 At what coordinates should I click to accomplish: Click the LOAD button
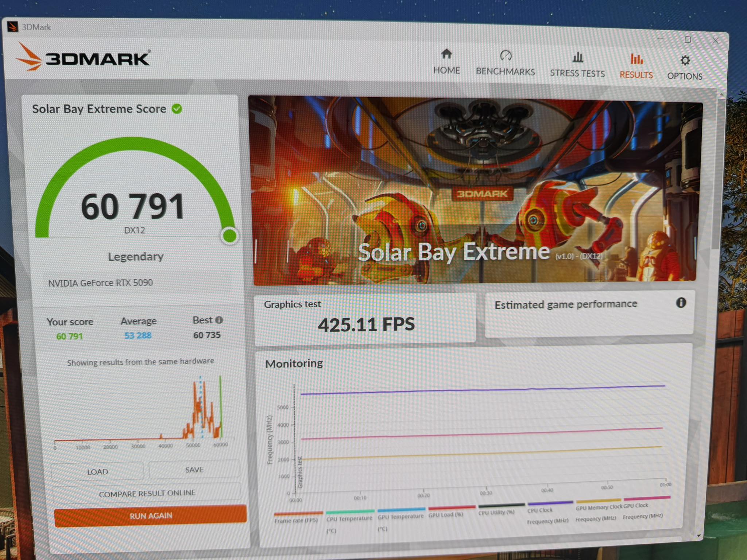click(x=97, y=472)
